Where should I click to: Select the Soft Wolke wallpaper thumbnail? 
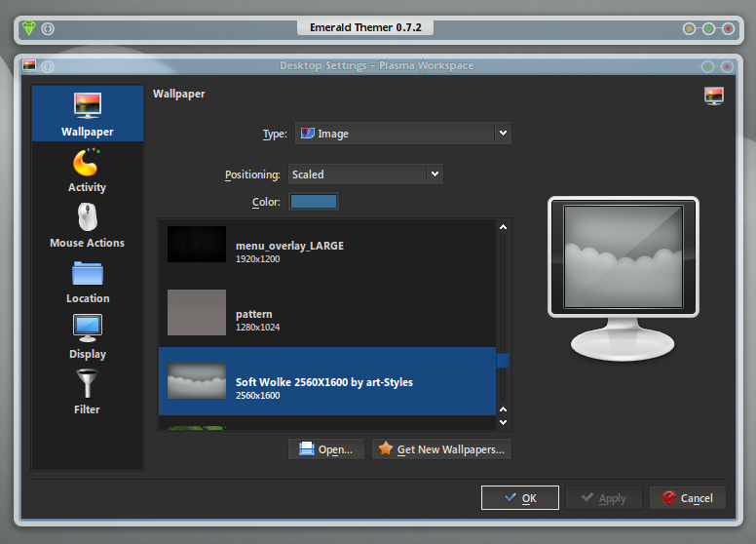[197, 380]
